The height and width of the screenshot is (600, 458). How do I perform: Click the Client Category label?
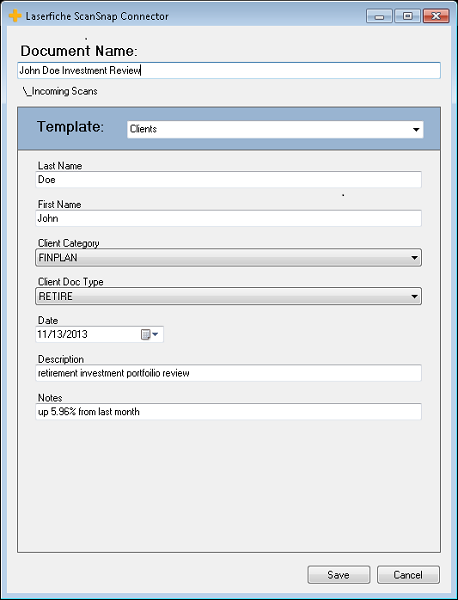tap(68, 243)
